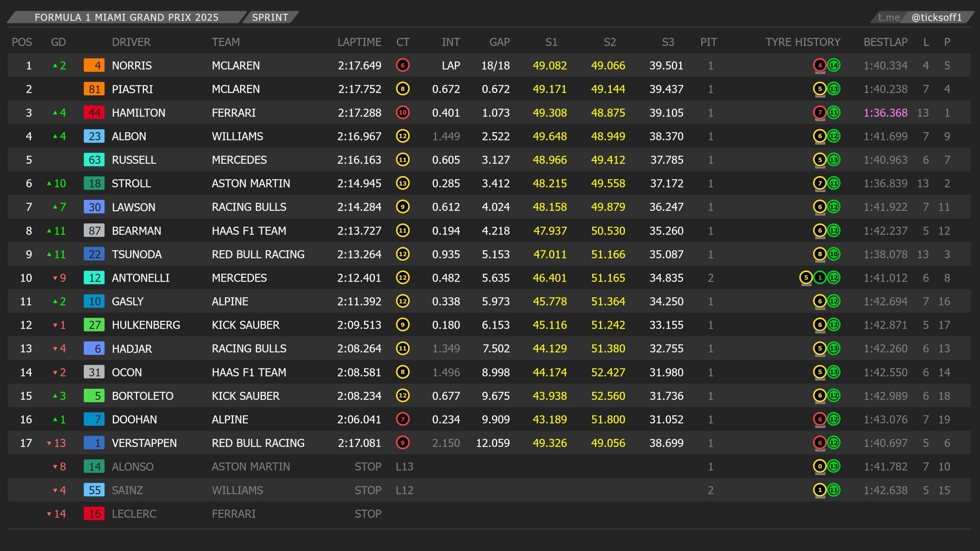Click the green 1 tyre in Antonelli's history

(x=820, y=277)
